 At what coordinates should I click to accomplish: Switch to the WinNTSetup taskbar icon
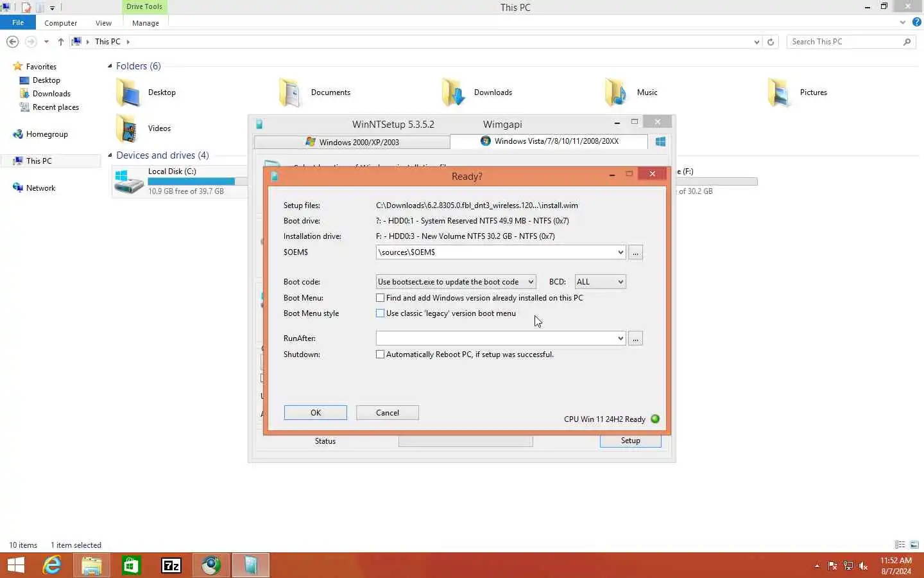(x=251, y=565)
